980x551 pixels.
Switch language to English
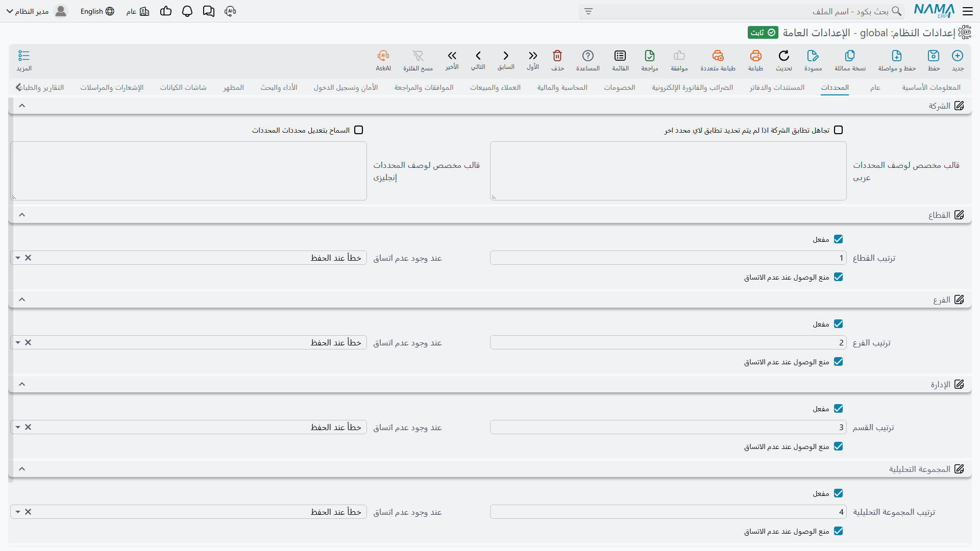tap(97, 11)
